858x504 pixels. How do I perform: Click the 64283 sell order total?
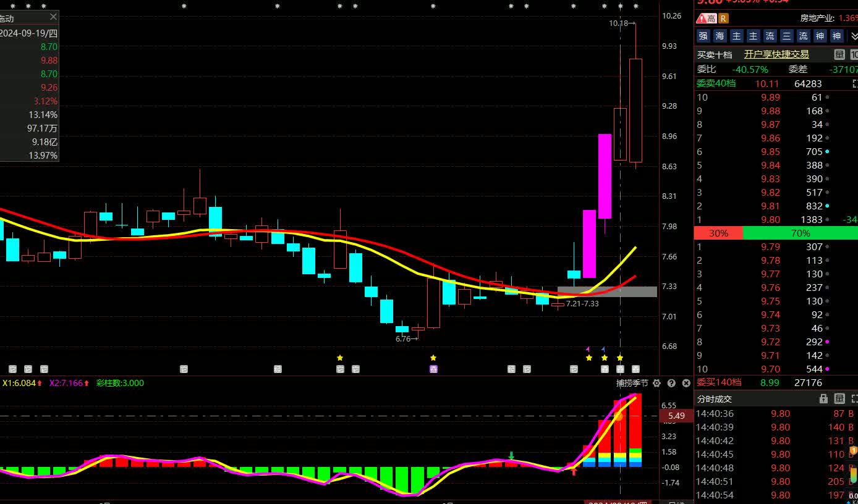[x=808, y=83]
